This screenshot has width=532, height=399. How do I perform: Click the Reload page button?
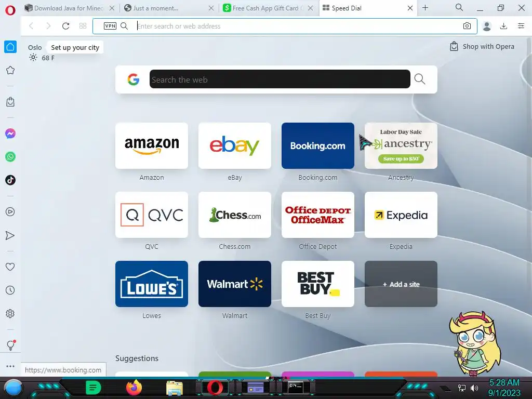pos(66,26)
